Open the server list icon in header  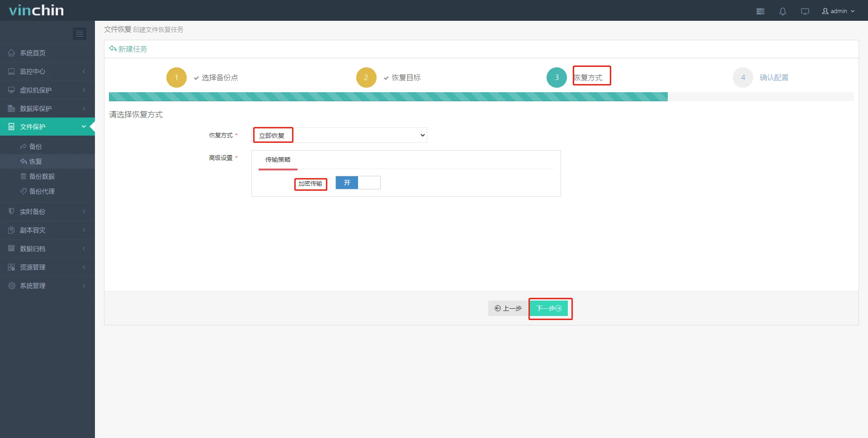tap(760, 11)
